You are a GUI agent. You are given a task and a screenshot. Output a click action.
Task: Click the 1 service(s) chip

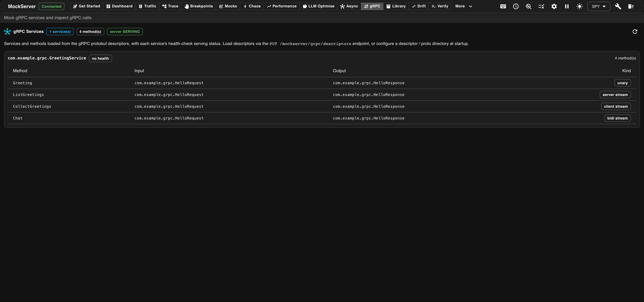tap(60, 32)
